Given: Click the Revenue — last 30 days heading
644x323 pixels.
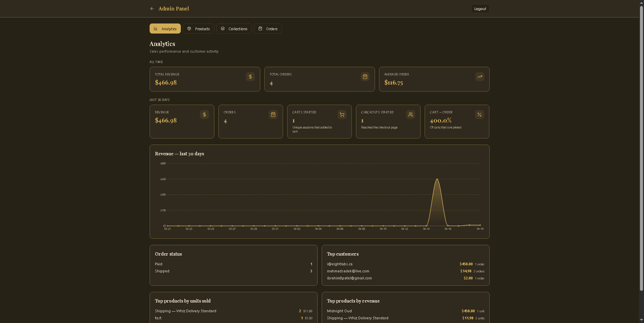Looking at the screenshot, I should 179,154.
